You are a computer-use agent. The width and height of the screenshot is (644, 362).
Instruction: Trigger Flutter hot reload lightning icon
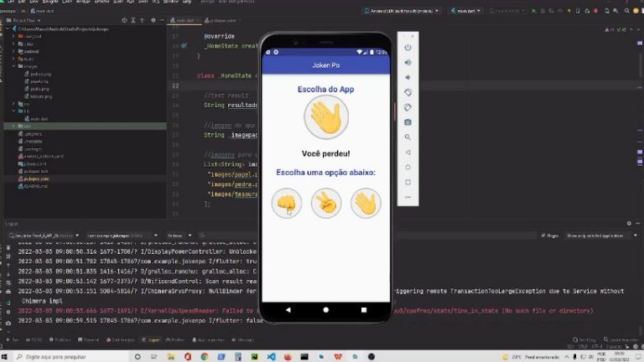coord(569,11)
